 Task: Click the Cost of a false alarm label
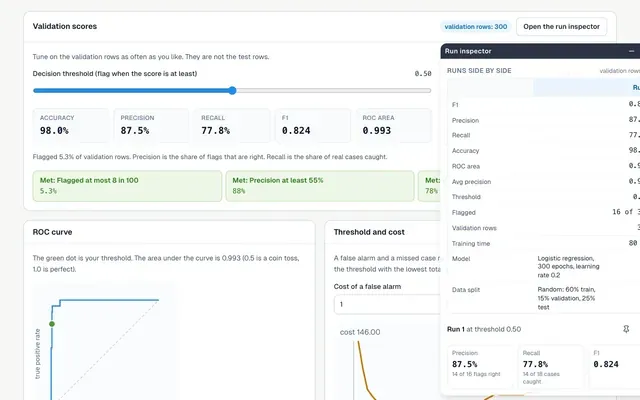pyautogui.click(x=367, y=287)
